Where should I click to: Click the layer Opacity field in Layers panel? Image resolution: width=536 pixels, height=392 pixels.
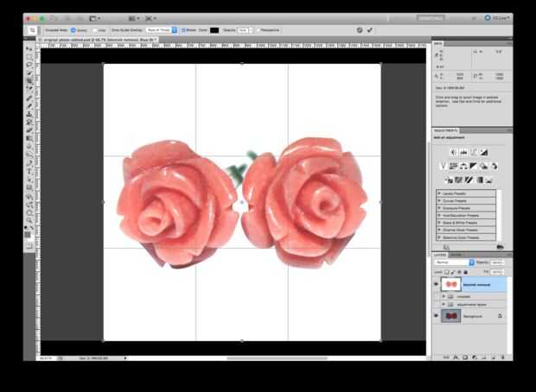(x=496, y=262)
